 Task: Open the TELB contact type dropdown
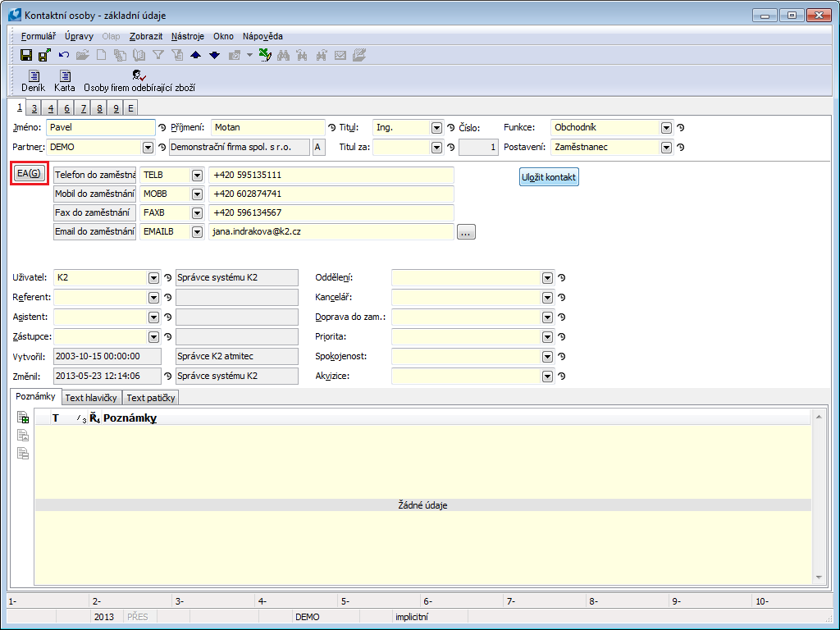197,176
